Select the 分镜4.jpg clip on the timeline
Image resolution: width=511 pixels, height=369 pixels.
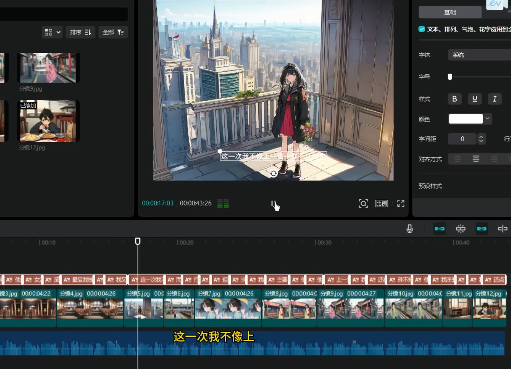90,308
